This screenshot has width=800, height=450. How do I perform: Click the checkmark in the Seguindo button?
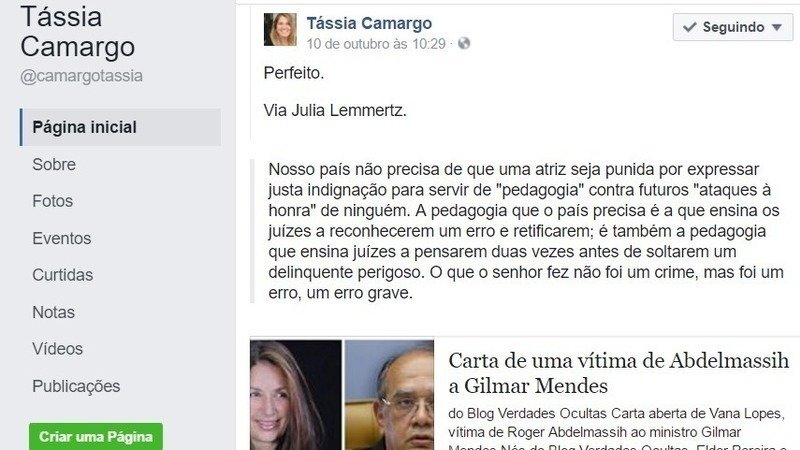pyautogui.click(x=690, y=27)
